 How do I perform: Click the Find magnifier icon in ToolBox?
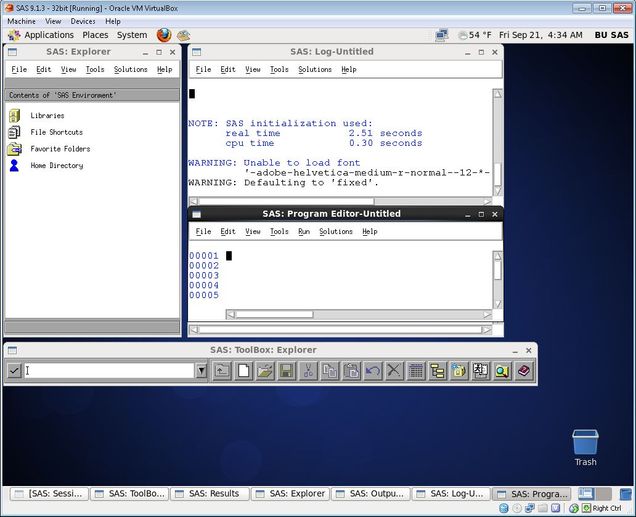pos(502,371)
